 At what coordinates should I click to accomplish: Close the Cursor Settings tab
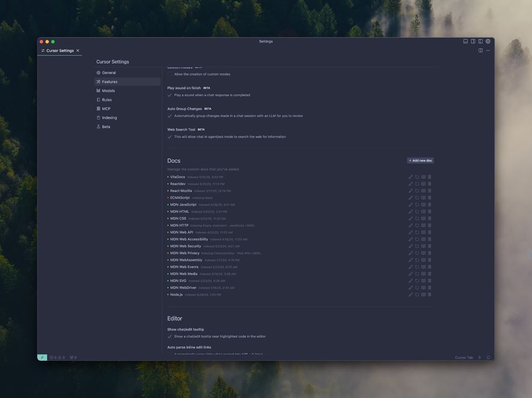point(78,51)
